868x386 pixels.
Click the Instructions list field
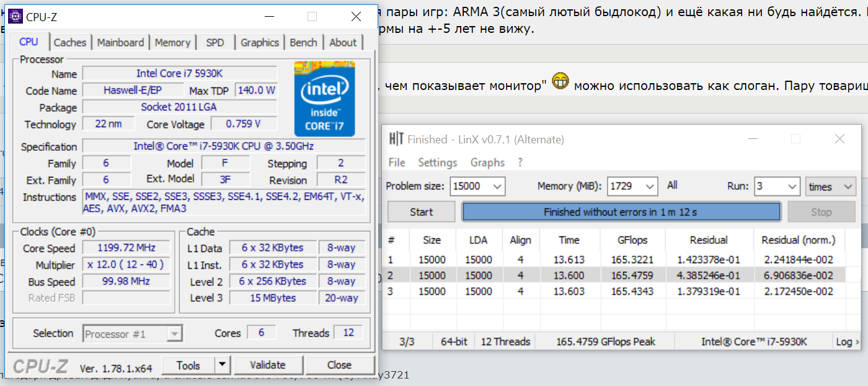(x=224, y=202)
